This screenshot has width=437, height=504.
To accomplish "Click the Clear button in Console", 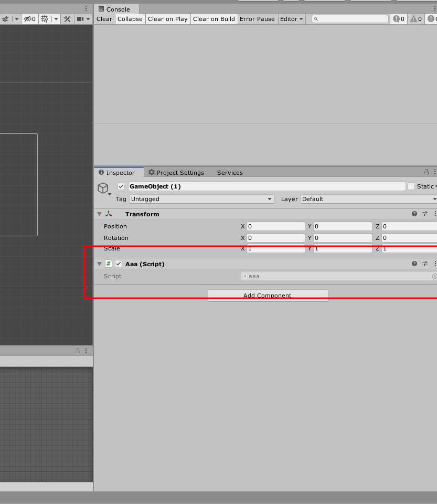I will click(104, 19).
